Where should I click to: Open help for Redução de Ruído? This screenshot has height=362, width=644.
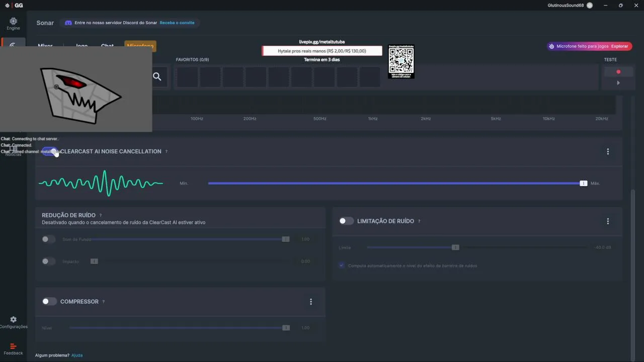[x=101, y=215]
